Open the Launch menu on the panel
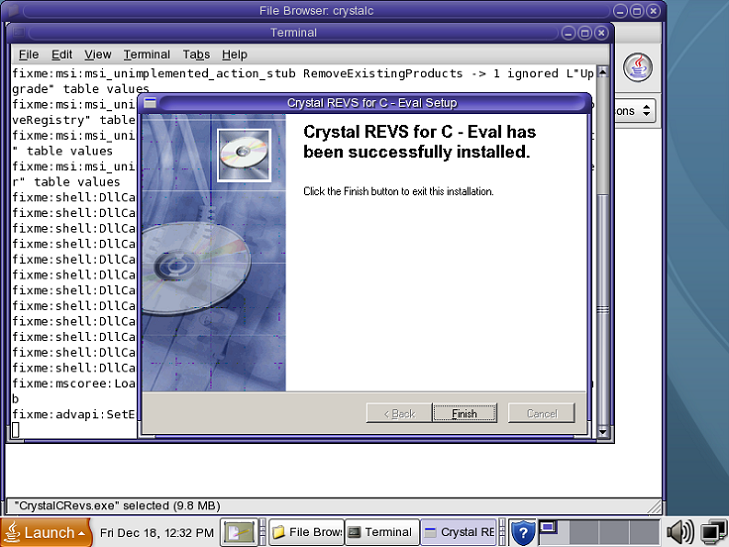The width and height of the screenshot is (729, 547). point(46,533)
